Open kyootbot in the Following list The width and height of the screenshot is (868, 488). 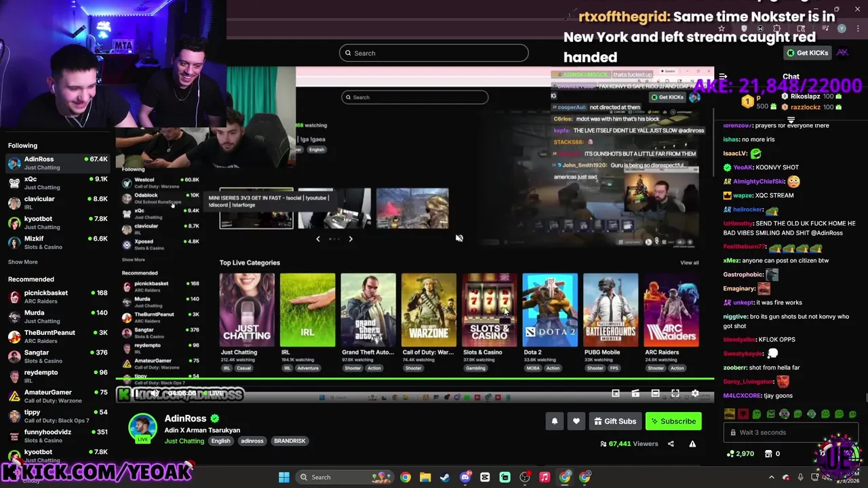click(58, 223)
